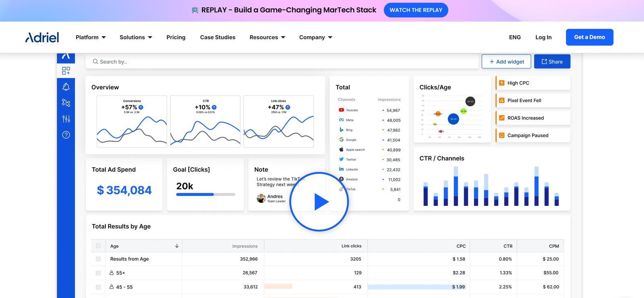
Task: Click Andres team leader avatar
Action: pos(261,198)
